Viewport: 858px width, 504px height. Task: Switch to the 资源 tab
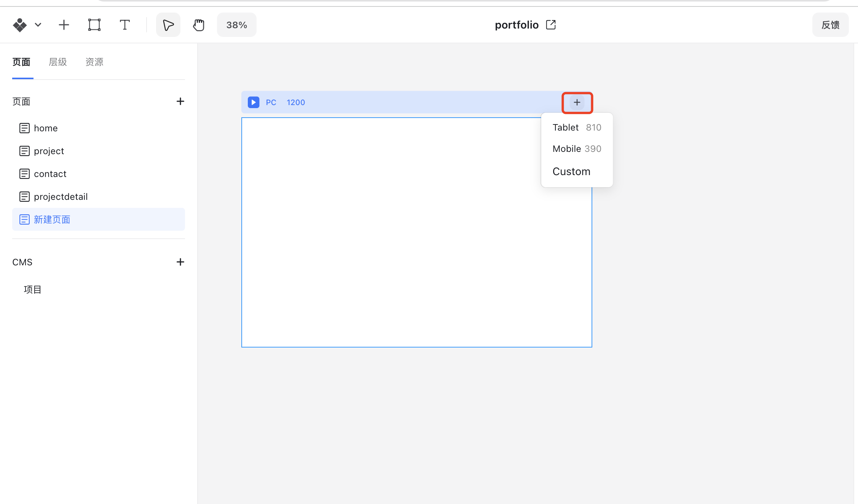94,62
